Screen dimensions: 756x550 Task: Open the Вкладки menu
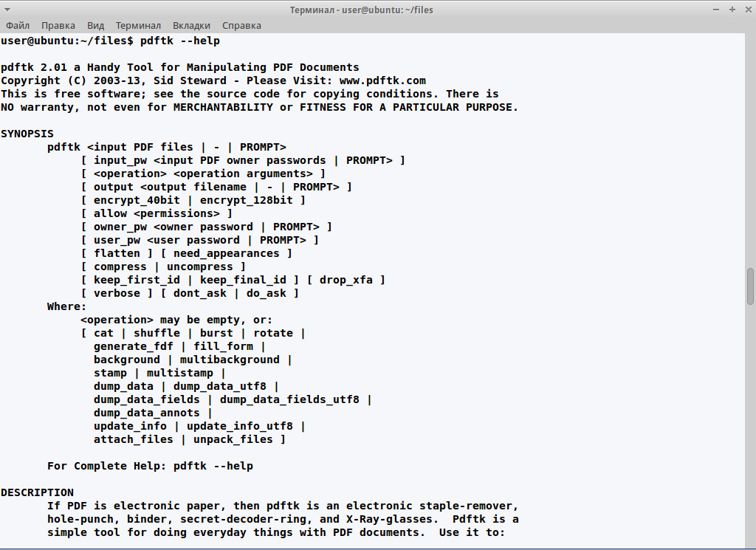pos(191,26)
